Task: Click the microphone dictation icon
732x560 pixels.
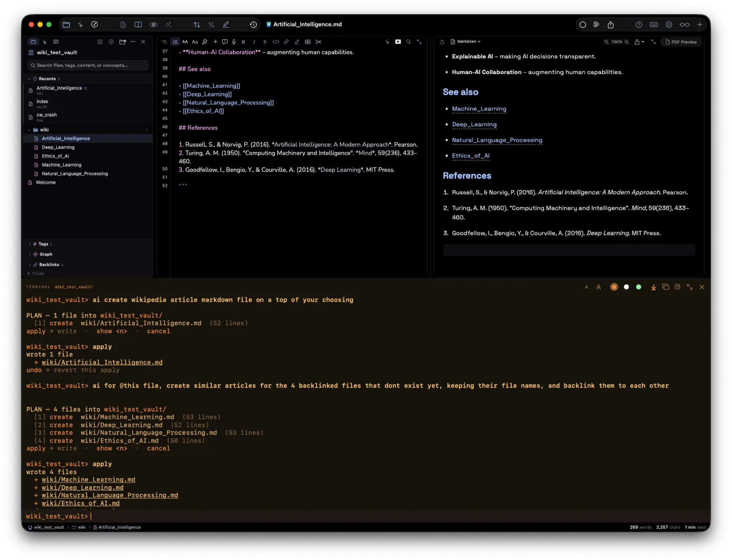Action: (234, 42)
